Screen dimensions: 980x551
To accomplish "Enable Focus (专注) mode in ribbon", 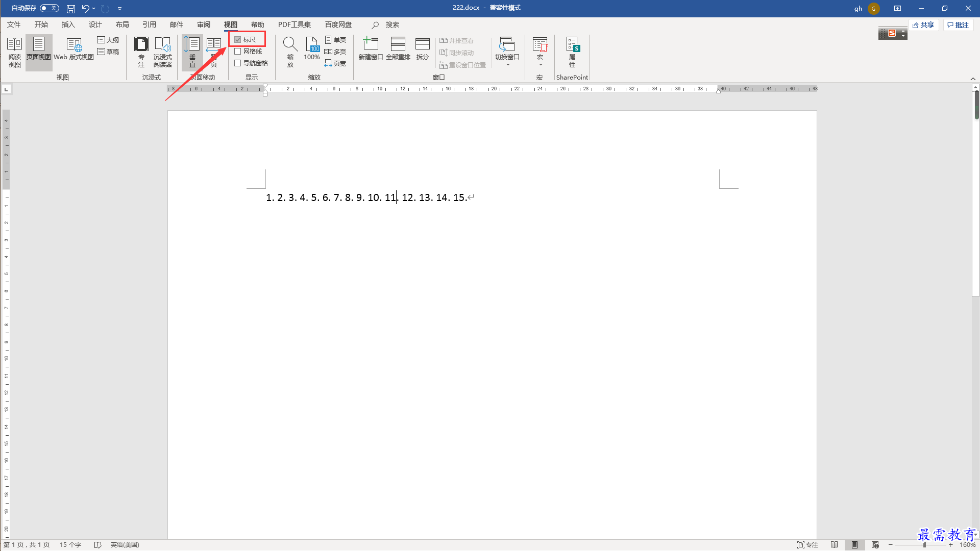I will (141, 52).
